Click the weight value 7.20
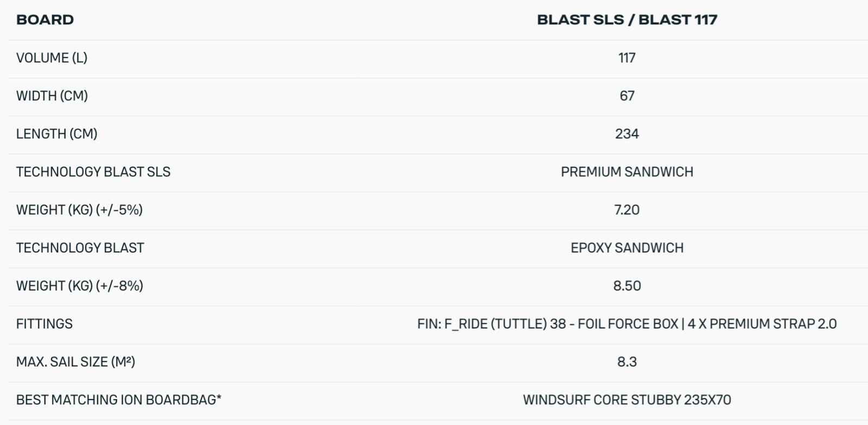The width and height of the screenshot is (868, 425). point(627,210)
